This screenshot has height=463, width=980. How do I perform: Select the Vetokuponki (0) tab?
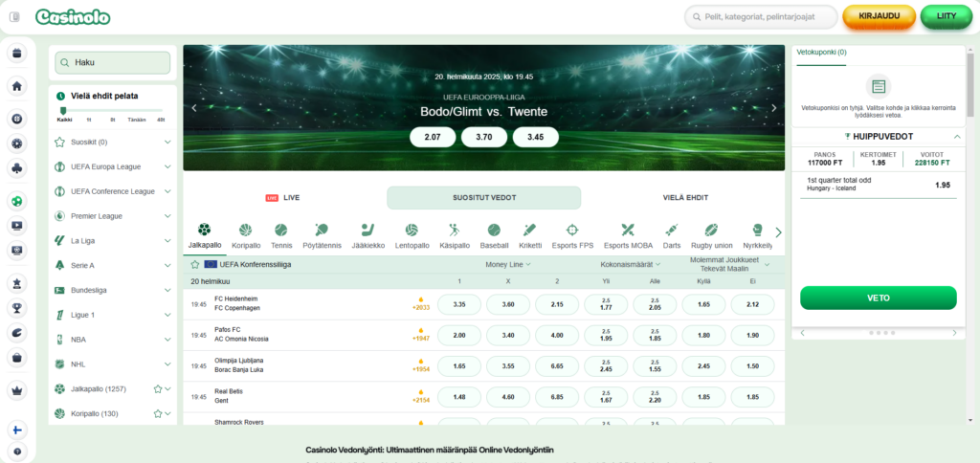point(821,54)
